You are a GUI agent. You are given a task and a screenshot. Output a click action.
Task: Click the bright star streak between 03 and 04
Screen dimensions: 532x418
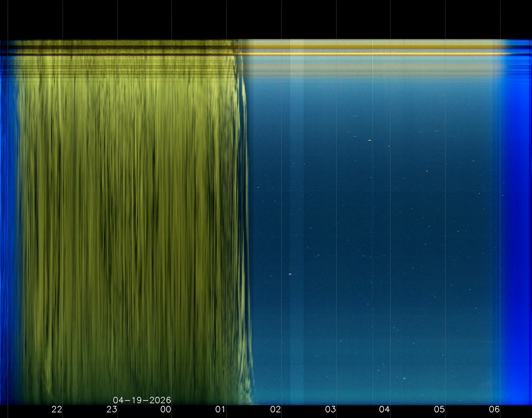[x=369, y=140]
